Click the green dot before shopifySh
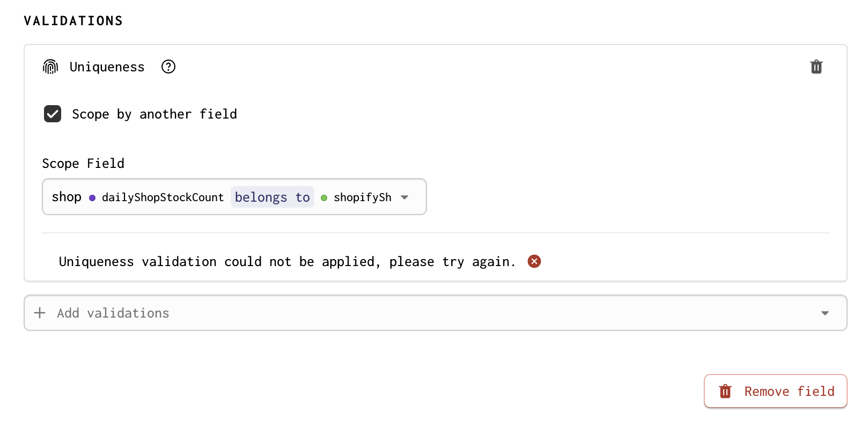The height and width of the screenshot is (427, 868). [x=324, y=197]
